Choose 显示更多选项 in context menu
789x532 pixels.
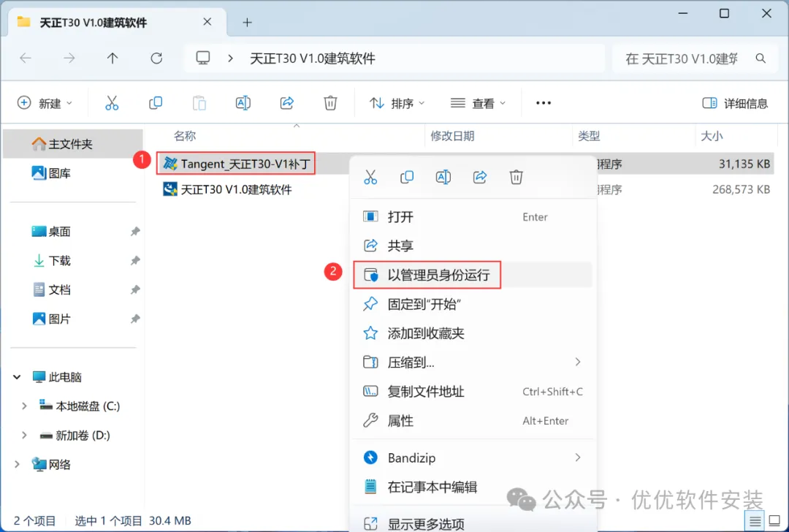tap(473, 523)
